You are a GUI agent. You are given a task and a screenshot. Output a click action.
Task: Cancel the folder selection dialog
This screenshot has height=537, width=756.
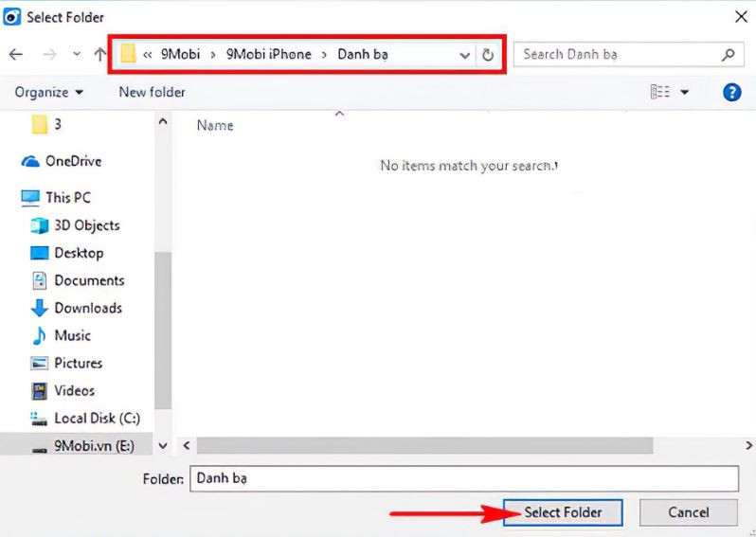688,512
